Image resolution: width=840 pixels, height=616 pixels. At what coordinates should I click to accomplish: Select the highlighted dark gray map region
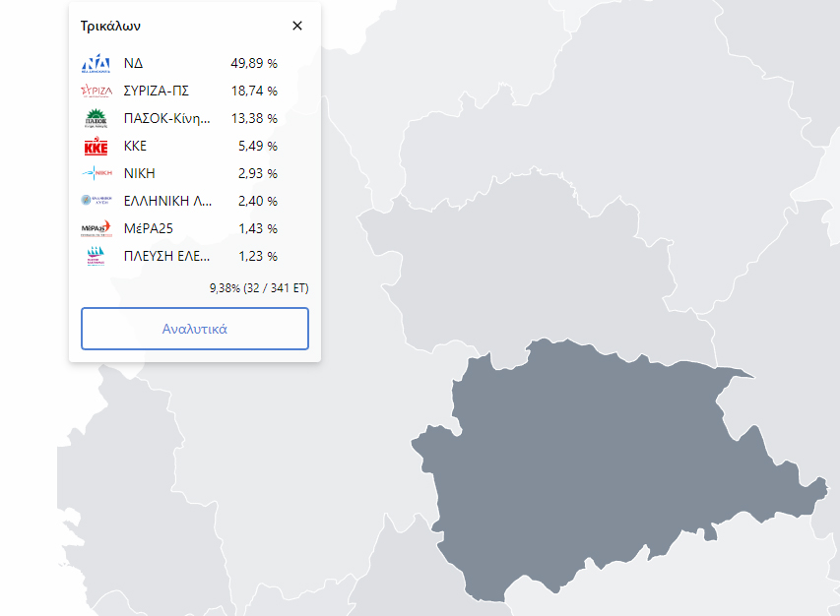pyautogui.click(x=591, y=462)
